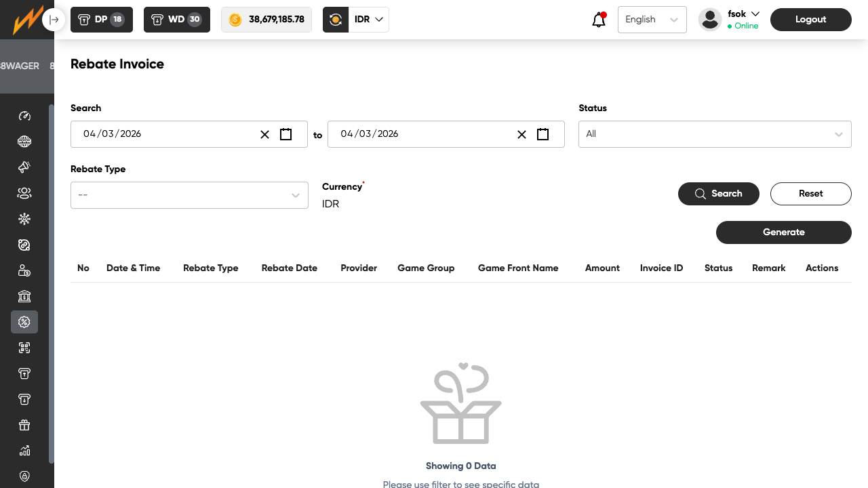Open the circular sync sidebar icon
This screenshot has width=868, height=488.
point(24,245)
